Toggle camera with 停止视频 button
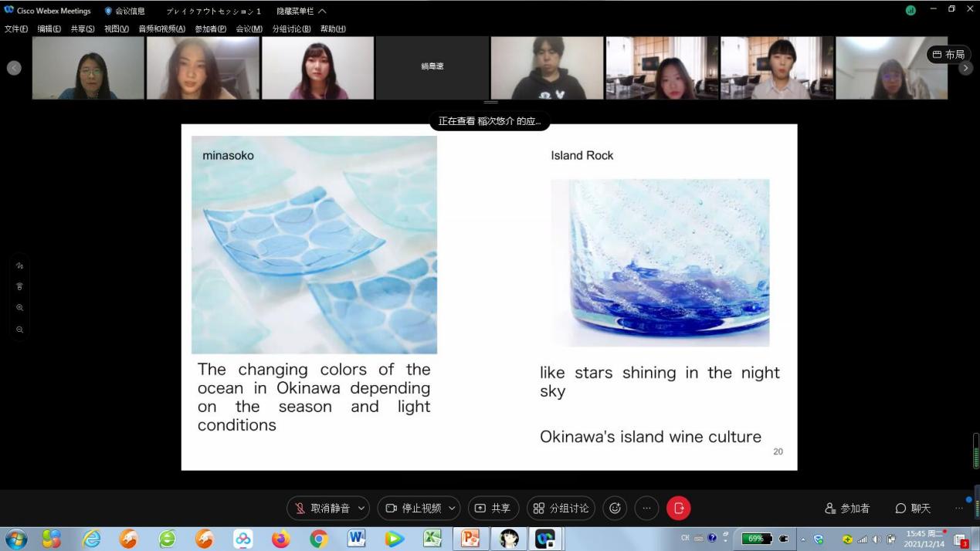This screenshot has height=551, width=980. pos(413,508)
